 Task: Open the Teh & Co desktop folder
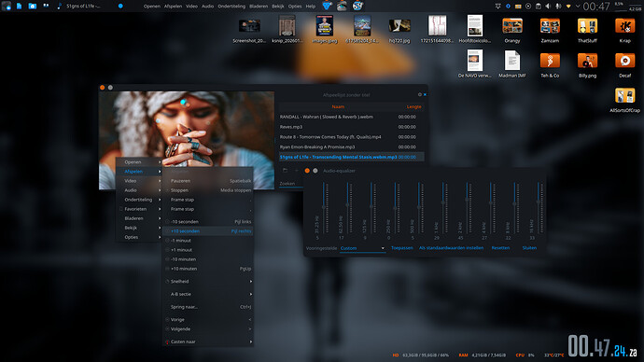click(x=550, y=62)
